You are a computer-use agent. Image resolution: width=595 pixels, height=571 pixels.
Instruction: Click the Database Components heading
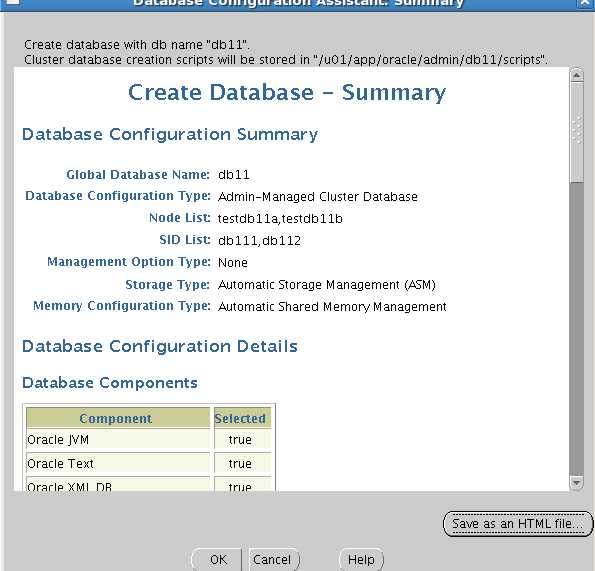pos(110,383)
